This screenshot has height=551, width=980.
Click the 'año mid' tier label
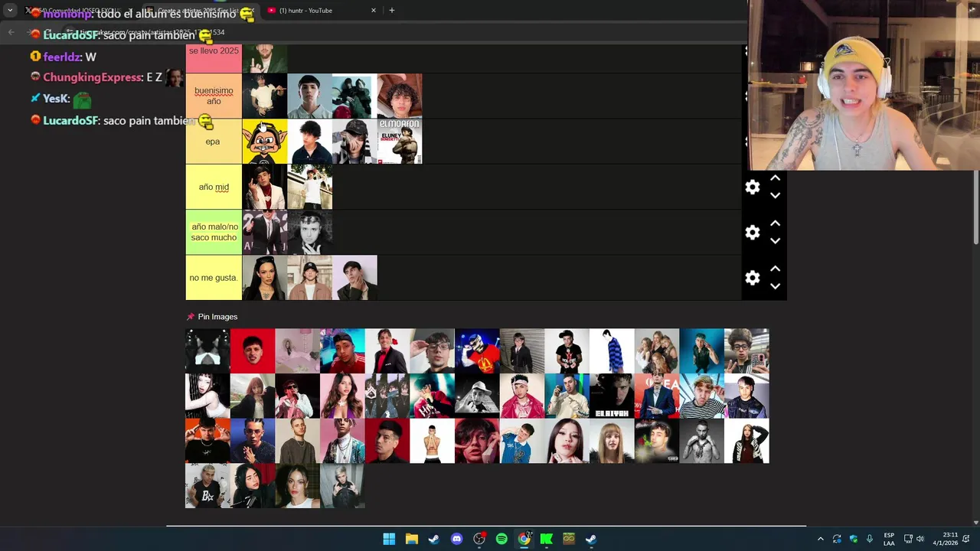(x=214, y=187)
